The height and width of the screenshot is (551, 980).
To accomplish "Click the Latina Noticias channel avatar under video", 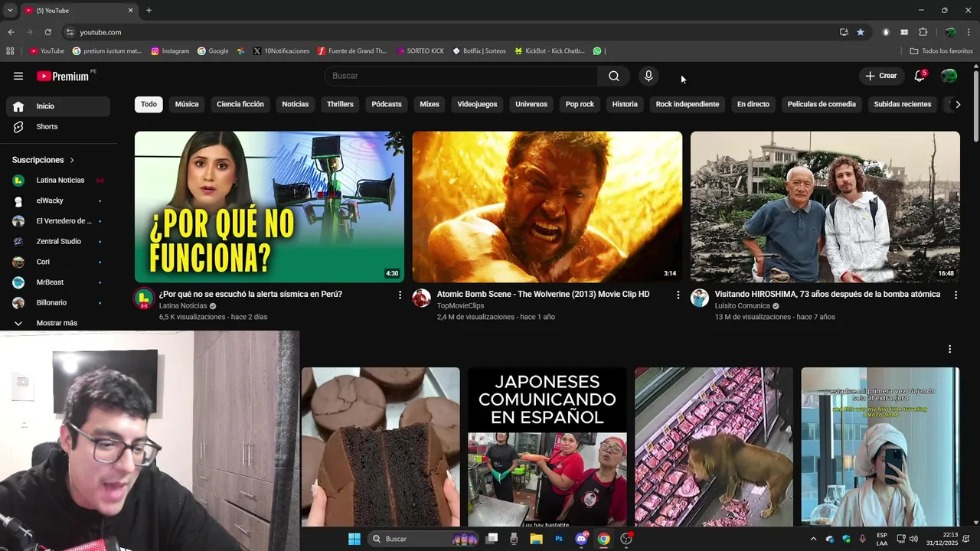I will [144, 298].
